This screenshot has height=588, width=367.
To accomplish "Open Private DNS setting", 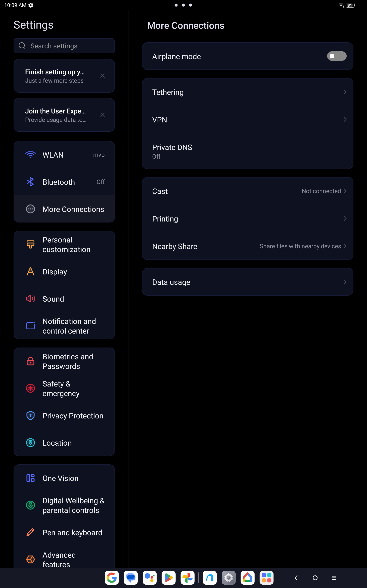I will [x=248, y=151].
